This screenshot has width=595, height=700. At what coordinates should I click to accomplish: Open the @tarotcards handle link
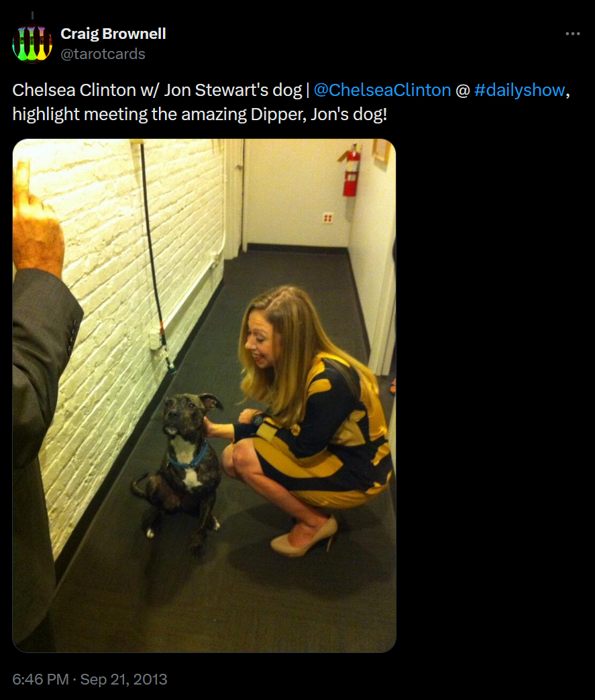[x=103, y=54]
